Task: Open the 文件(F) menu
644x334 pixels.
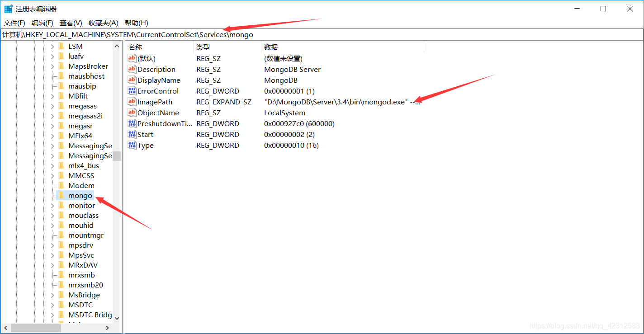Action: [14, 23]
